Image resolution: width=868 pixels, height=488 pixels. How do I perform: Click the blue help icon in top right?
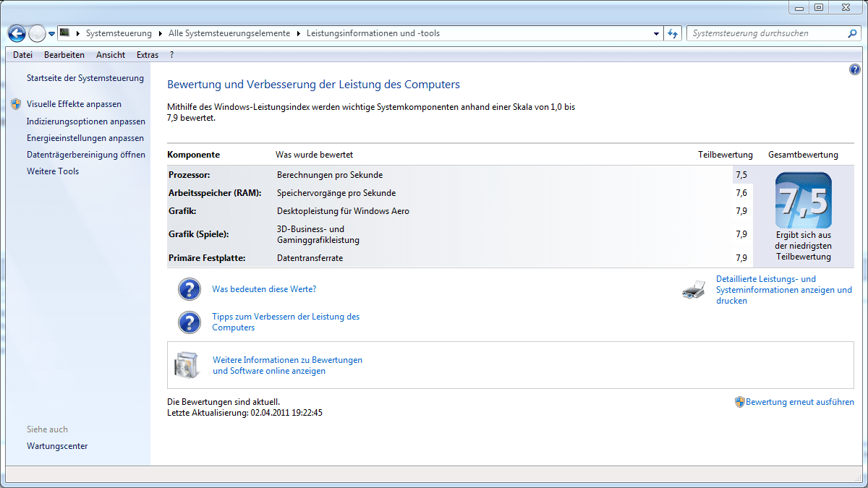(855, 69)
